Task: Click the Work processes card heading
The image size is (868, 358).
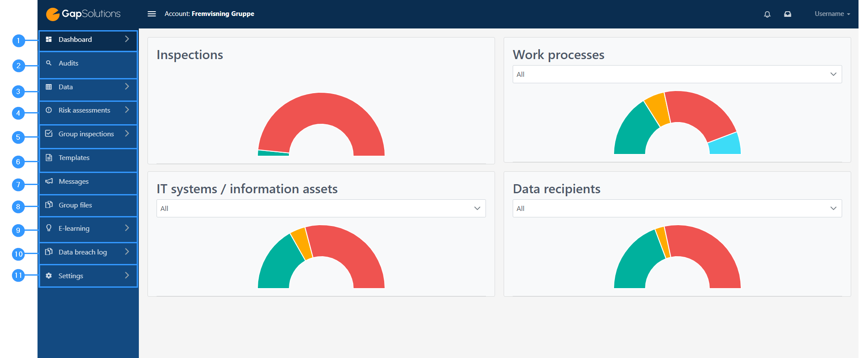Action: click(558, 55)
